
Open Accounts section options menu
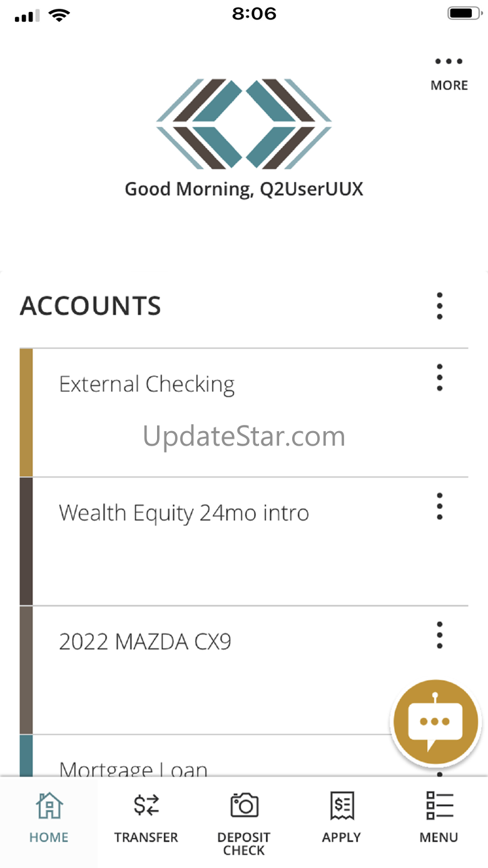tap(440, 306)
